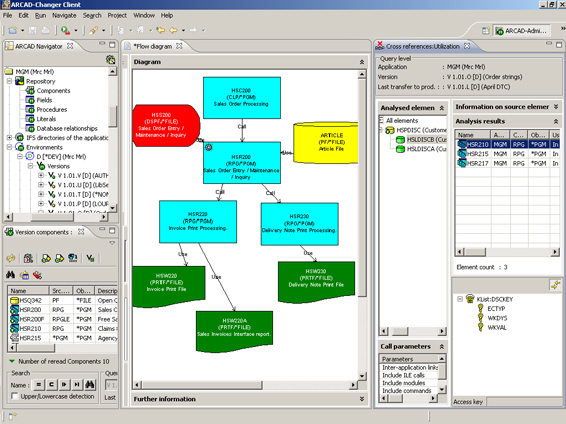Image resolution: width=566 pixels, height=424 pixels.
Task: Click the key link icon above KList tree
Action: tap(555, 285)
